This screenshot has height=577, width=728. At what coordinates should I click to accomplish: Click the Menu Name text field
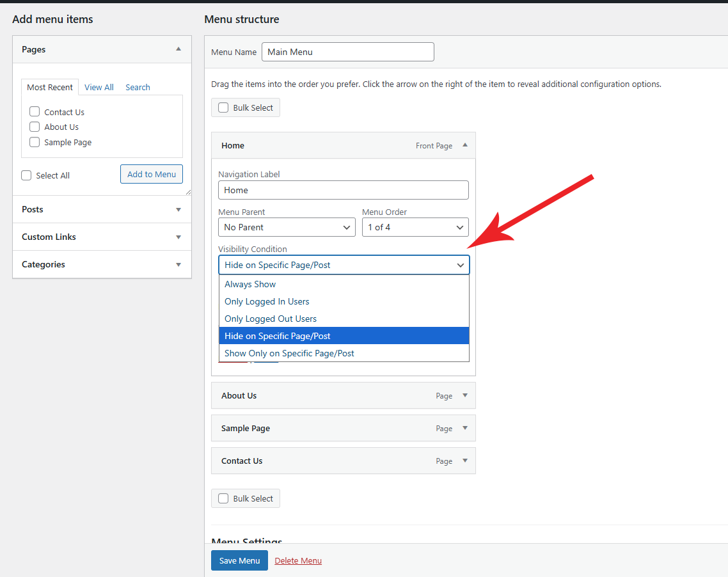(x=347, y=52)
